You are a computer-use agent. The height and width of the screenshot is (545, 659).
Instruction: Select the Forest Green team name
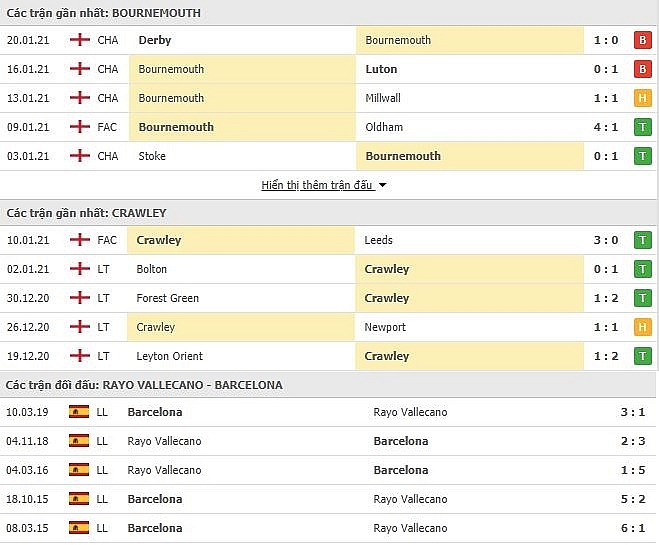168,299
